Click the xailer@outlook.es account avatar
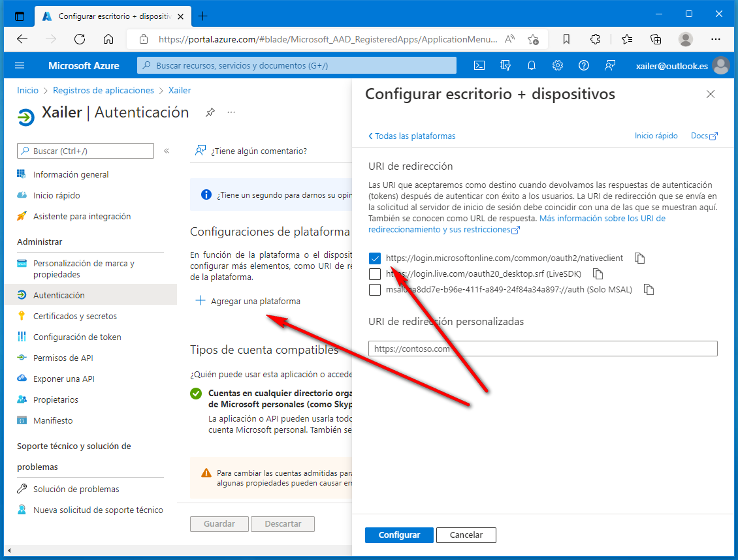 (x=720, y=65)
